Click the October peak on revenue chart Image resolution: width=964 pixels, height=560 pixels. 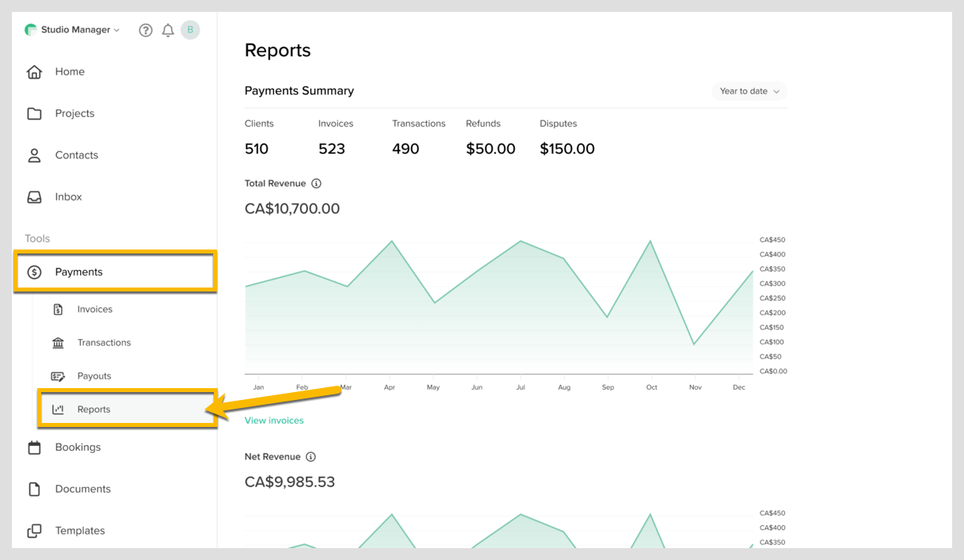[x=651, y=241]
